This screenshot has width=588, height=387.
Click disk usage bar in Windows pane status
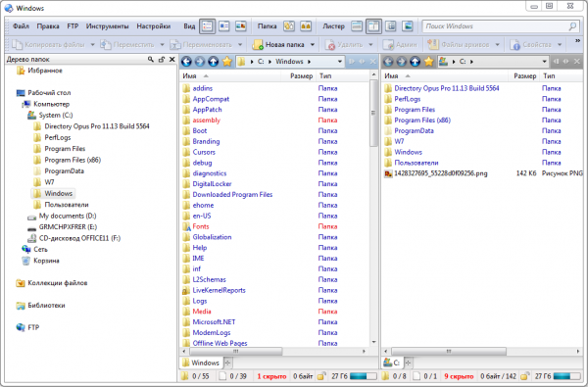click(x=364, y=376)
